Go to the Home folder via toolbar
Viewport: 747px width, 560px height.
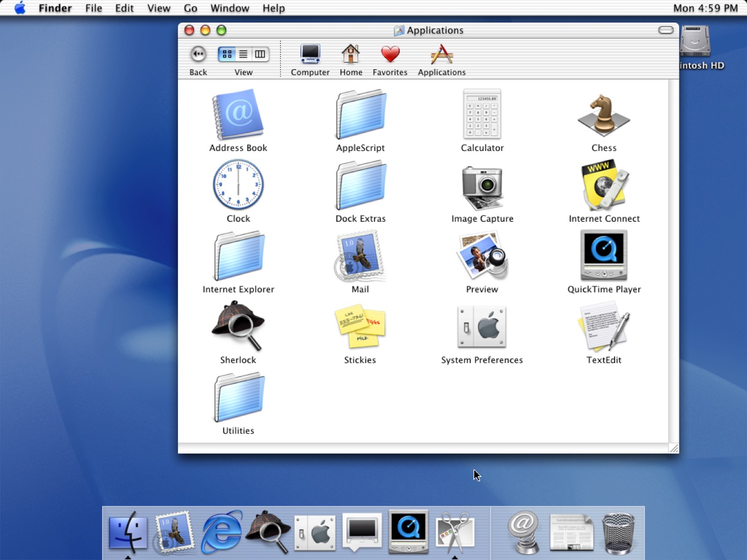coord(350,58)
